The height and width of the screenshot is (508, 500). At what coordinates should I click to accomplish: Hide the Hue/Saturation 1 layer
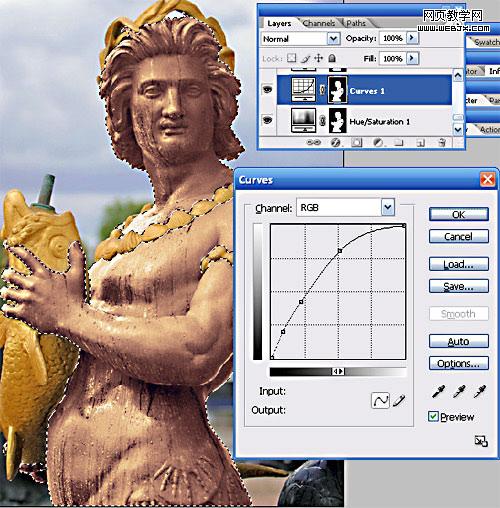pyautogui.click(x=267, y=120)
